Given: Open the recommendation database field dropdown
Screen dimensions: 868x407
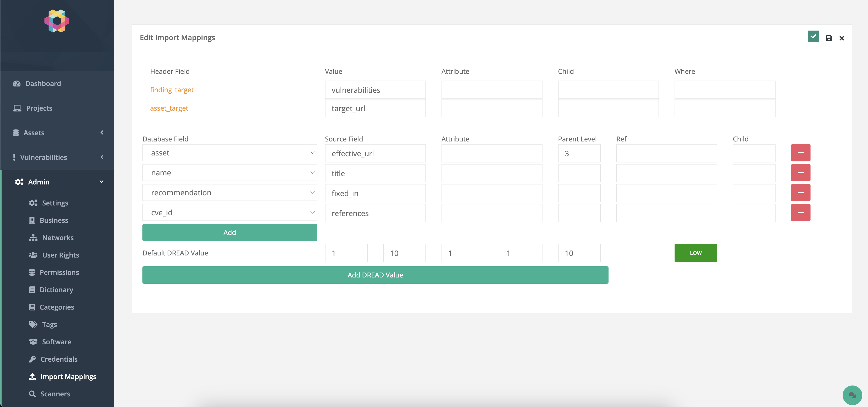Looking at the screenshot, I should click(229, 192).
